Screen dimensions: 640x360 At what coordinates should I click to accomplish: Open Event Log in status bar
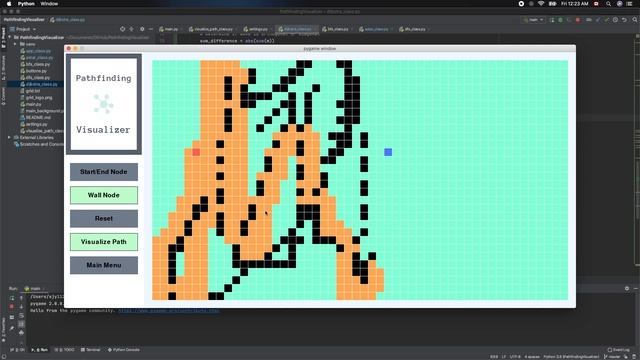tap(618, 350)
